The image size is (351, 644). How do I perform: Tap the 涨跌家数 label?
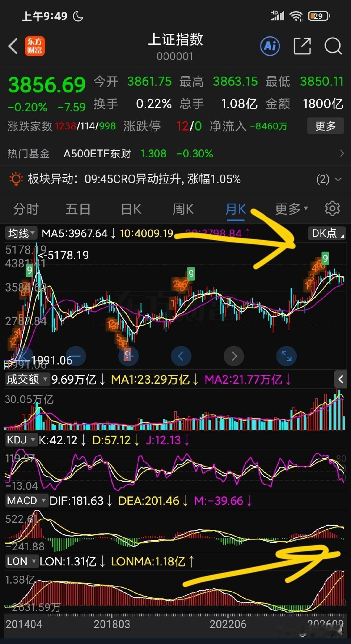point(30,126)
